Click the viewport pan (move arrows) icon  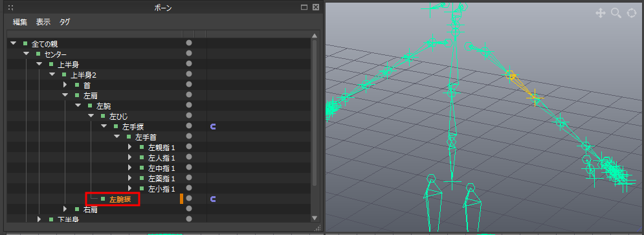pyautogui.click(x=601, y=14)
